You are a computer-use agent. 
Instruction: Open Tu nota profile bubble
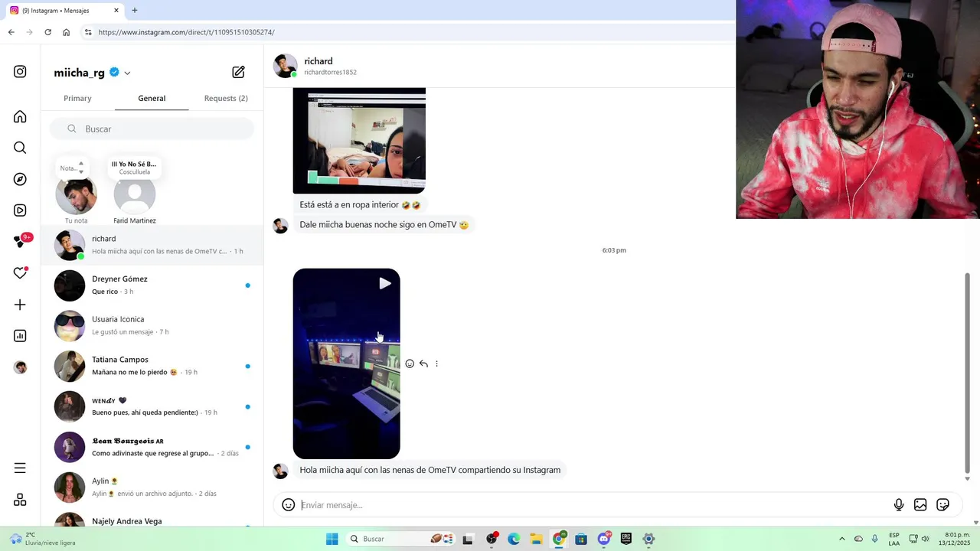pos(76,194)
